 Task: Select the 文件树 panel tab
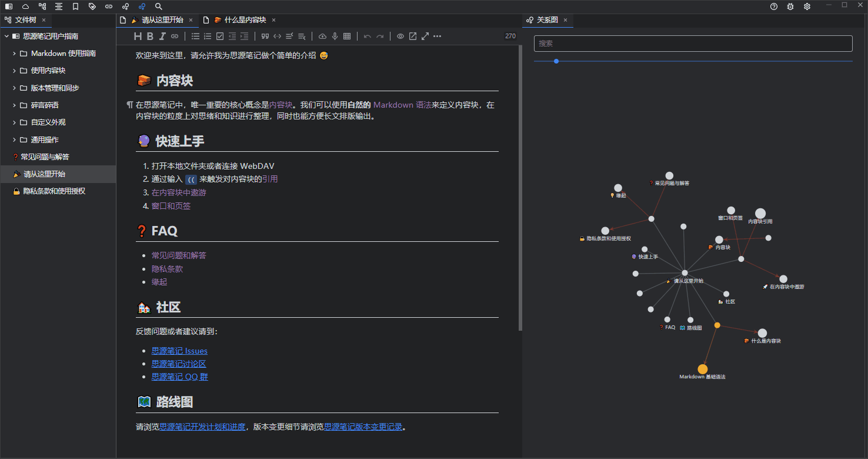pyautogui.click(x=26, y=20)
